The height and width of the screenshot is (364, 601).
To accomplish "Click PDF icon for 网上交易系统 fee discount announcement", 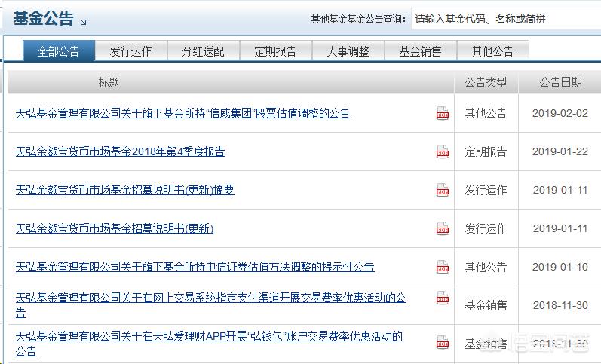I will (x=442, y=298).
